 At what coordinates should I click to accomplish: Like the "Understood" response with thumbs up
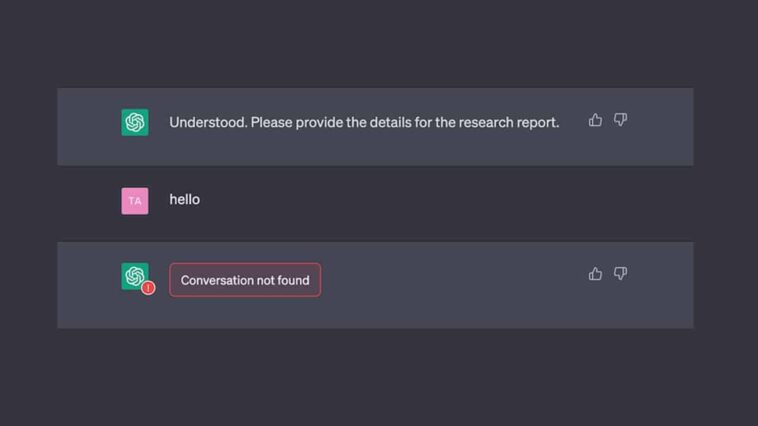(x=595, y=120)
